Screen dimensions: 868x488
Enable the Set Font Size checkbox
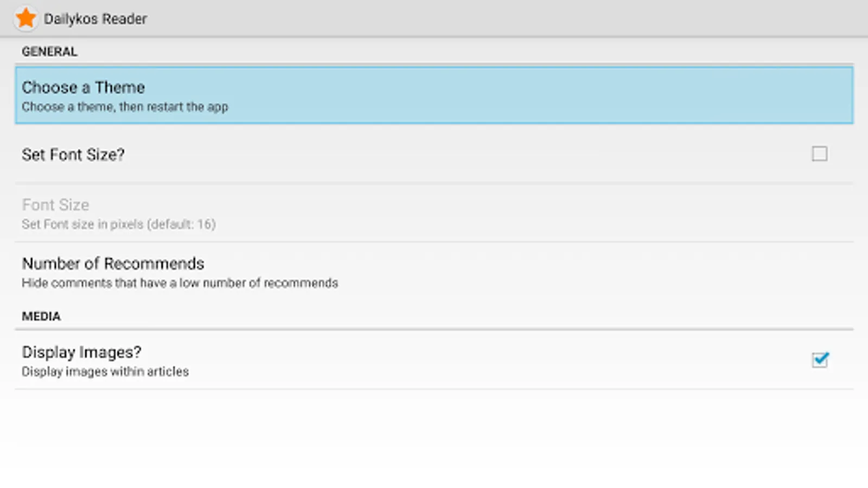(x=819, y=154)
